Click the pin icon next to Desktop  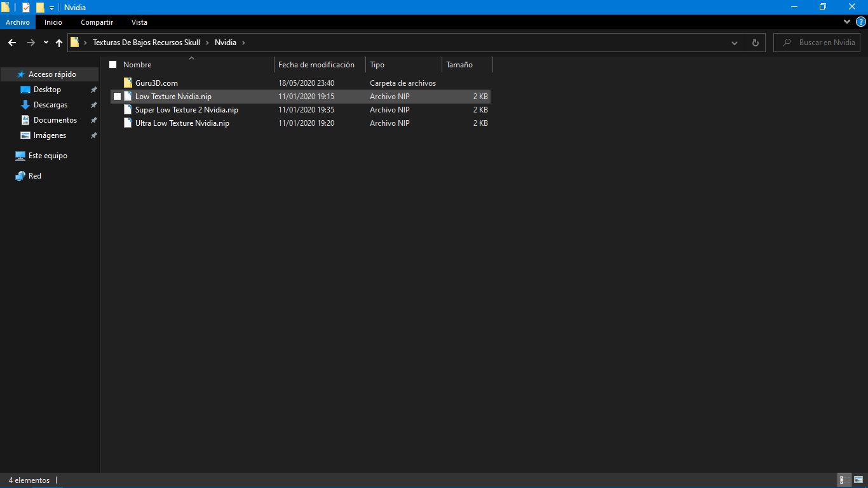tap(93, 90)
